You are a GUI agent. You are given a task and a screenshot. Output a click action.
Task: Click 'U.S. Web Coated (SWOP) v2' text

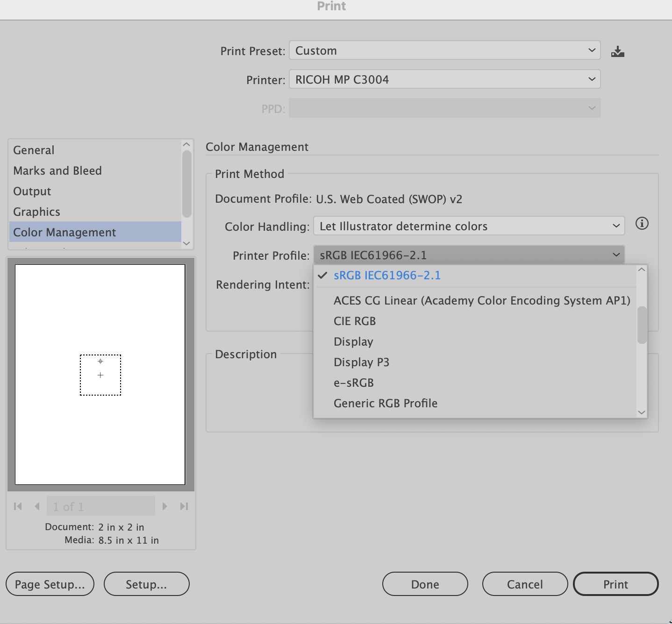pos(389,199)
